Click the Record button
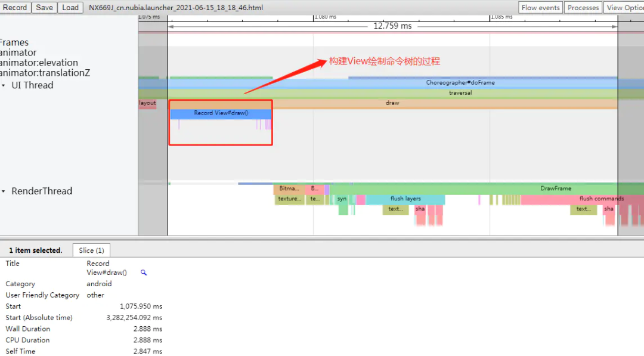Screen dimensions: 644x356 (x=15, y=7)
